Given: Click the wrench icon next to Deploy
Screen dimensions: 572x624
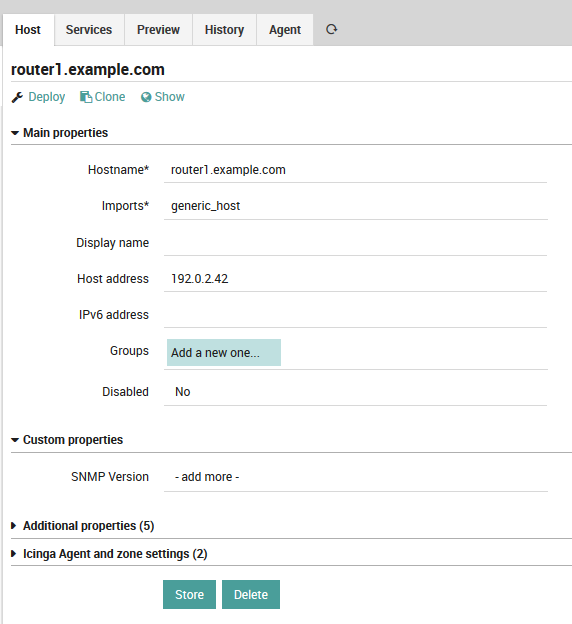Looking at the screenshot, I should click(x=17, y=97).
